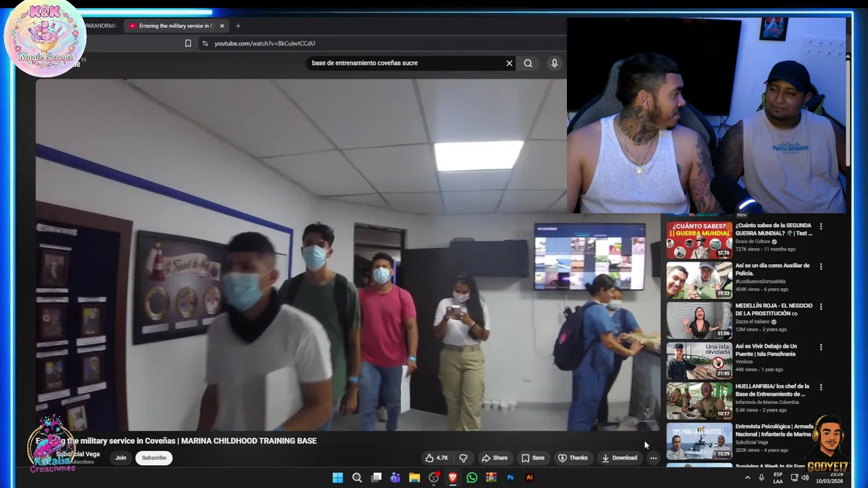Click channel name 'Dosis de Cultura'
Image resolution: width=868 pixels, height=488 pixels.
click(x=753, y=241)
